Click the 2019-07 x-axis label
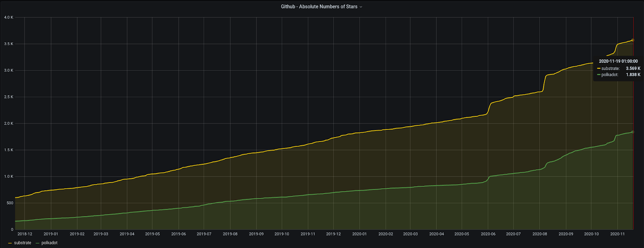This screenshot has height=248, width=644. point(204,234)
